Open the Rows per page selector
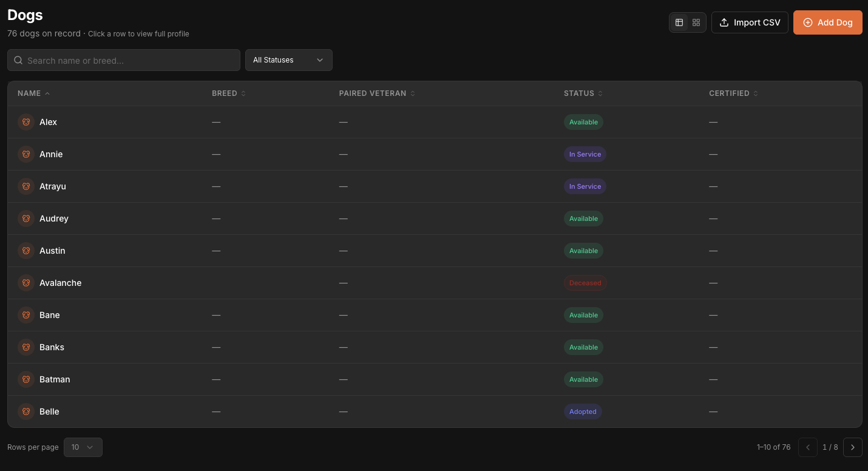 [83, 447]
